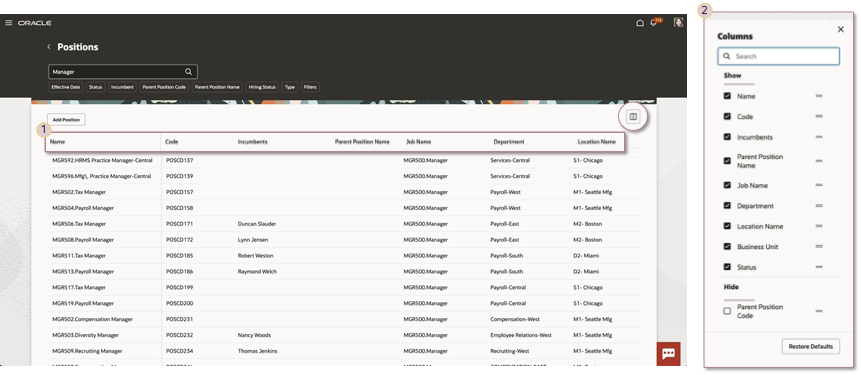Open the red chat assistant icon
The width and height of the screenshot is (861, 375).
pos(668,354)
